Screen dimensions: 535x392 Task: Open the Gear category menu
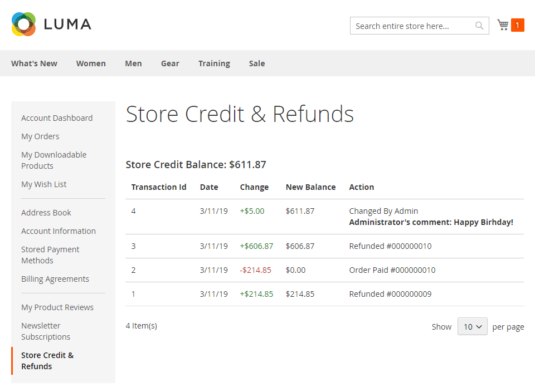click(170, 63)
